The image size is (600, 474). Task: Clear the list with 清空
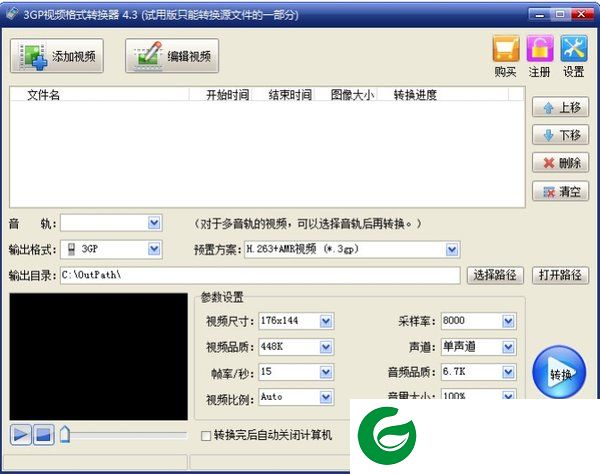(560, 191)
